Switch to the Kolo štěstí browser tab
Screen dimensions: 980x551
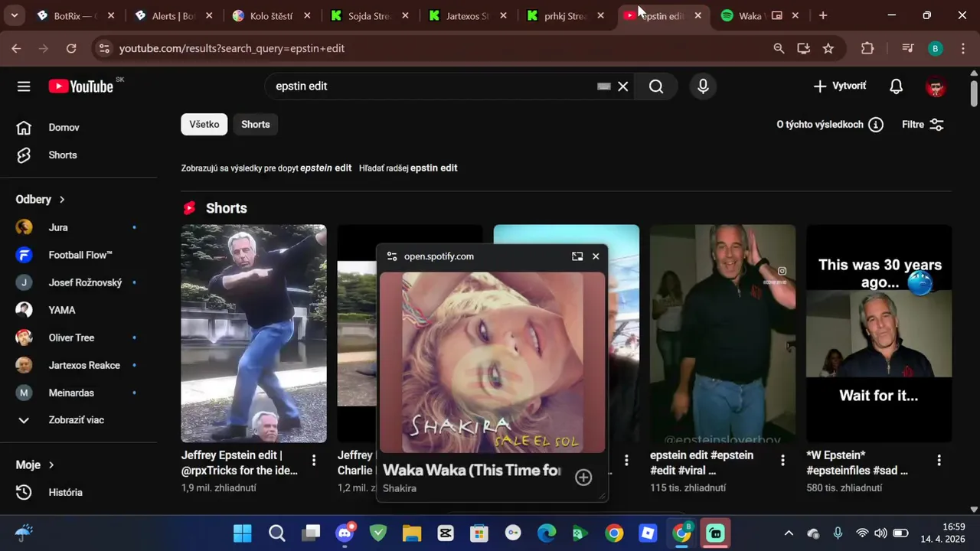click(x=271, y=15)
